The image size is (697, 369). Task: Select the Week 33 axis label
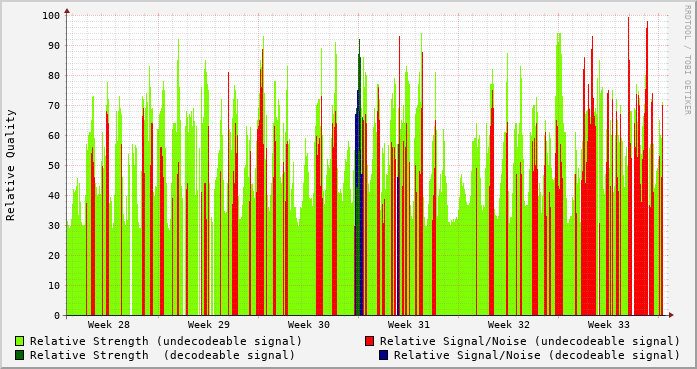tap(609, 325)
